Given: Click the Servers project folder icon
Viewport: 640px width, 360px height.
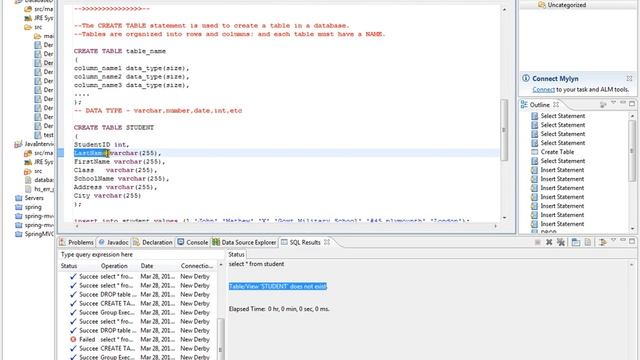Looking at the screenshot, I should tap(18, 198).
